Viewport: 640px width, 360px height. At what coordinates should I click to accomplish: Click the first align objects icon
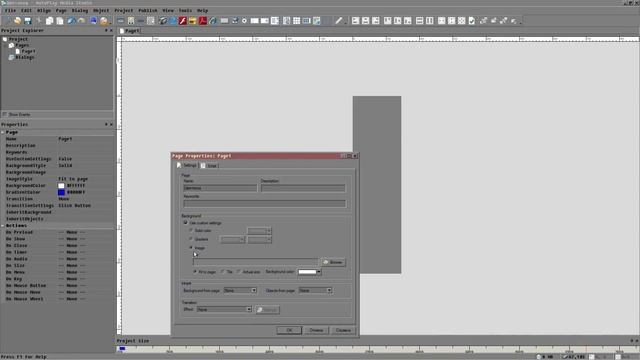coord(356,20)
